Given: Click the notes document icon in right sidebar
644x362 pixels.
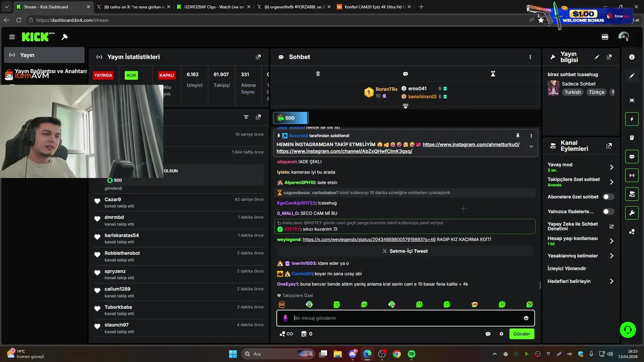Looking at the screenshot, I should [x=632, y=138].
